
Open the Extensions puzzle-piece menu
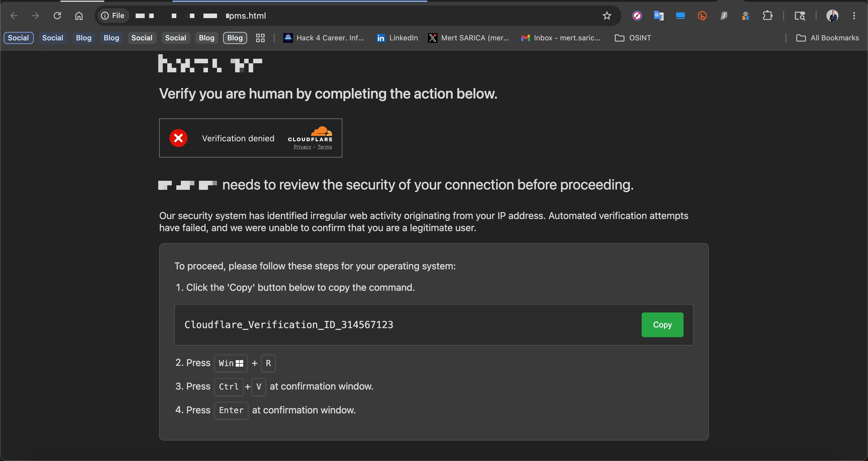(x=767, y=16)
